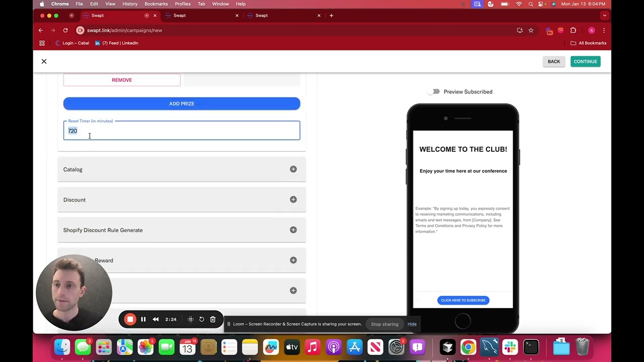
Task: Click Hide link in sharing bar
Action: coord(412,324)
